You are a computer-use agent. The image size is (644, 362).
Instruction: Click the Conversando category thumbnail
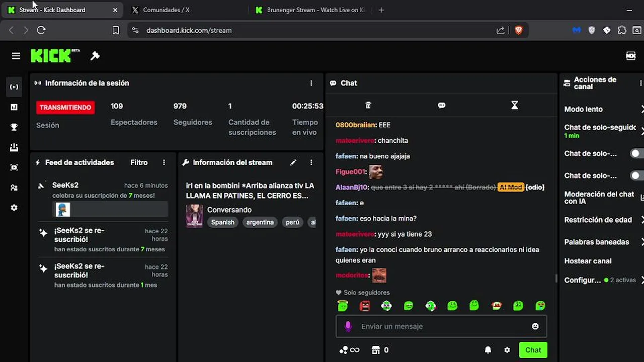(x=194, y=216)
